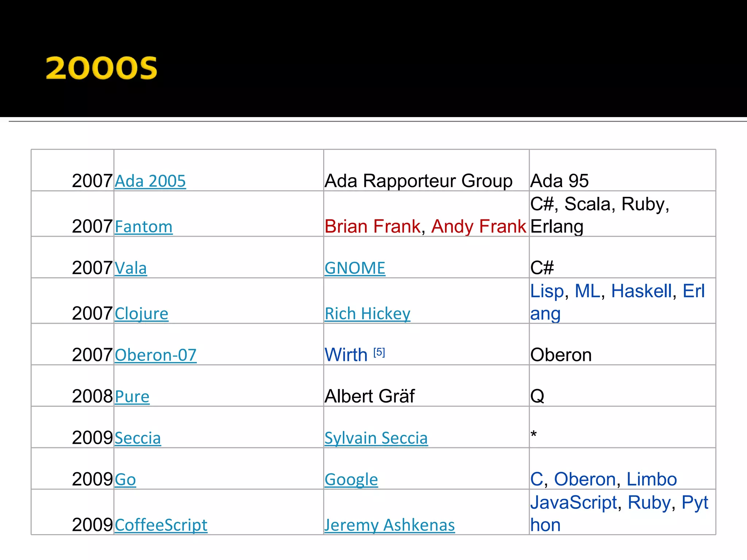Open the JavaScript link
Screen dimensions: 747x560
[574, 503]
